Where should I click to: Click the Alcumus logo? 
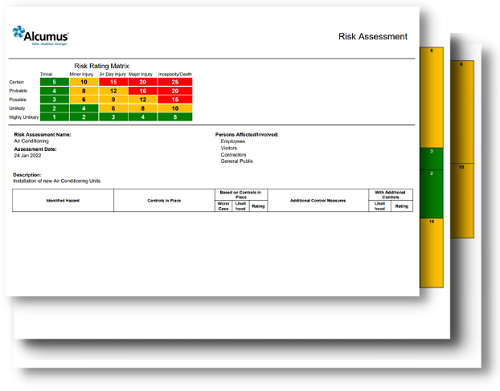tap(41, 36)
